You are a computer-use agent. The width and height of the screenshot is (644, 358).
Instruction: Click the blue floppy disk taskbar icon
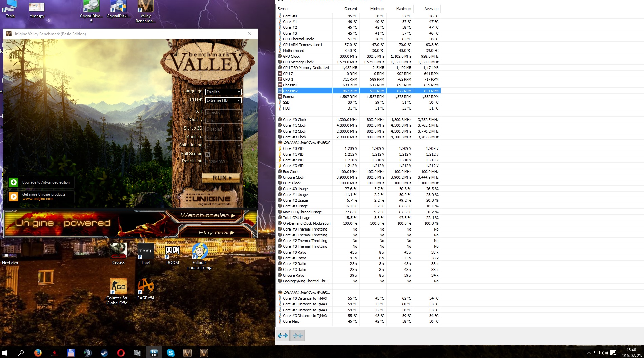pyautogui.click(x=71, y=353)
